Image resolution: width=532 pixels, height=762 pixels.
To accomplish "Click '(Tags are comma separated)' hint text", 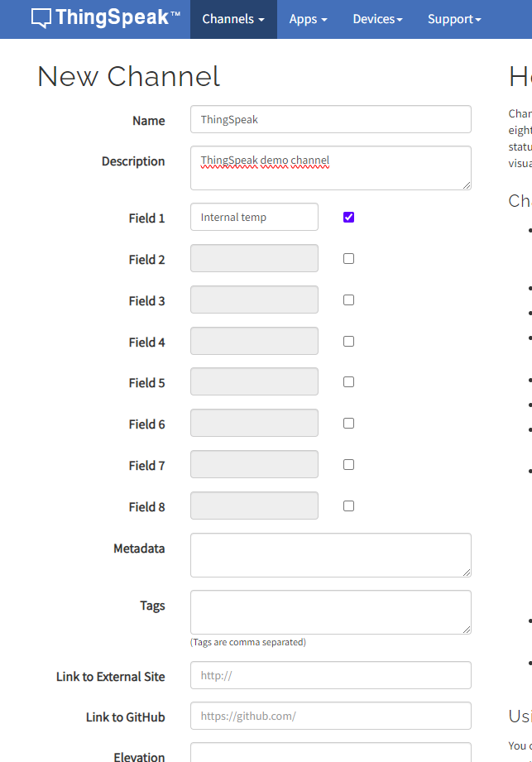I will click(x=248, y=642).
